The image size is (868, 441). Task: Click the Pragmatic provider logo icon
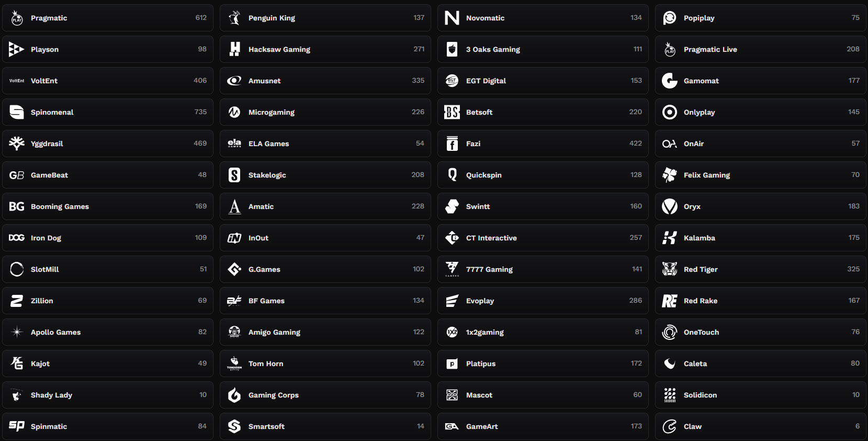point(17,18)
